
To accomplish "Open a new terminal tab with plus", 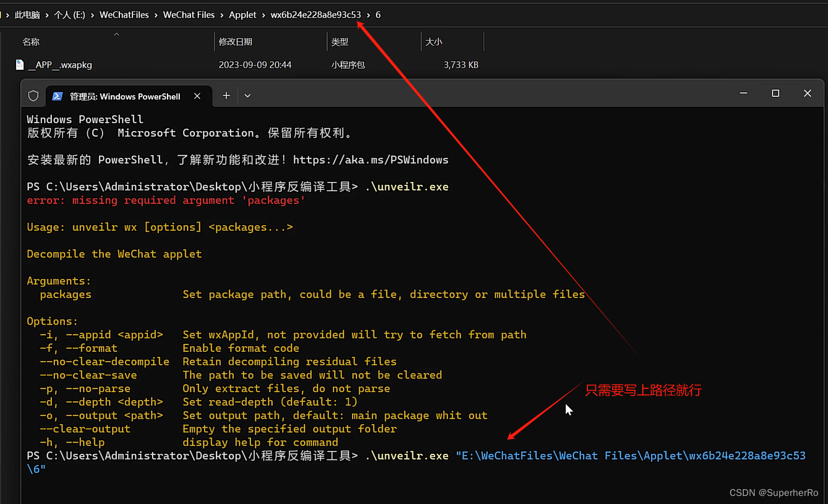I will pos(226,95).
